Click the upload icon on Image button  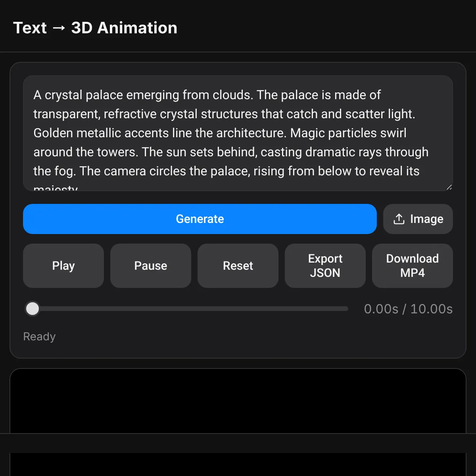point(399,219)
